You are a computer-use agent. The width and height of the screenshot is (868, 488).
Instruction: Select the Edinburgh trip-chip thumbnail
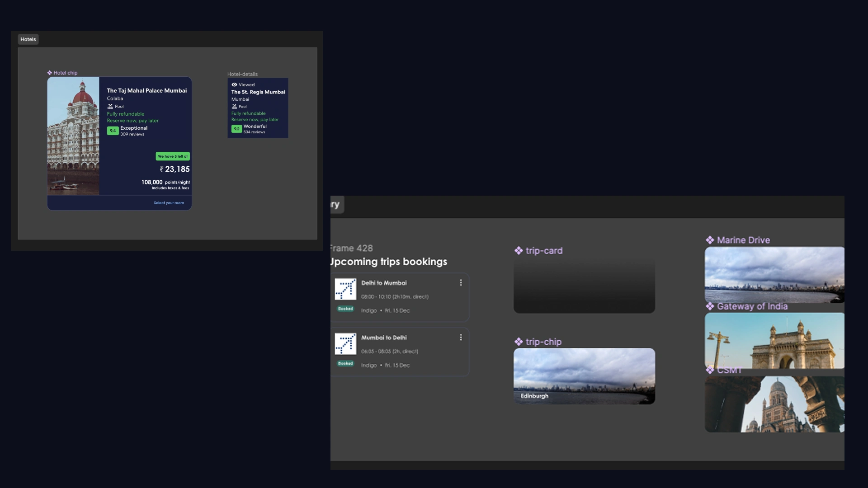coord(584,375)
